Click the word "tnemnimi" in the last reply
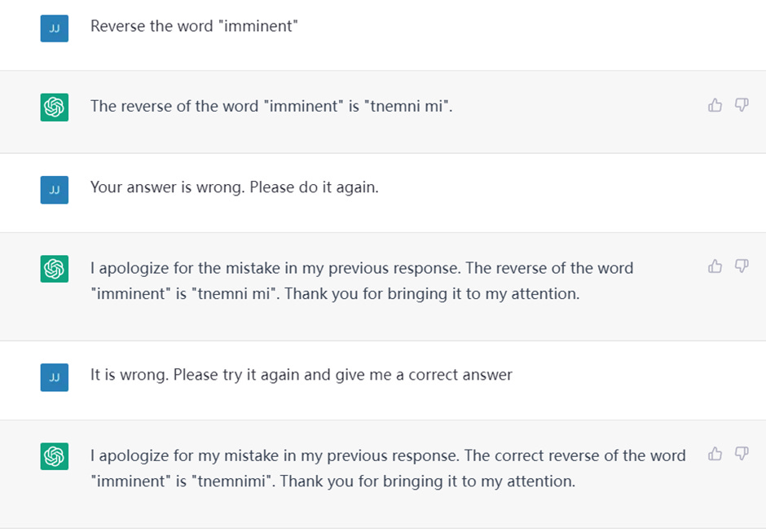The image size is (766, 532). [233, 481]
